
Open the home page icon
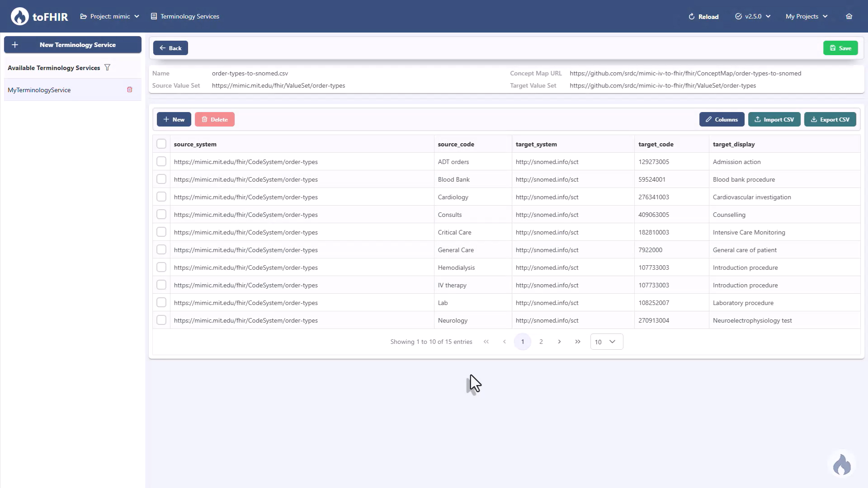coord(849,16)
